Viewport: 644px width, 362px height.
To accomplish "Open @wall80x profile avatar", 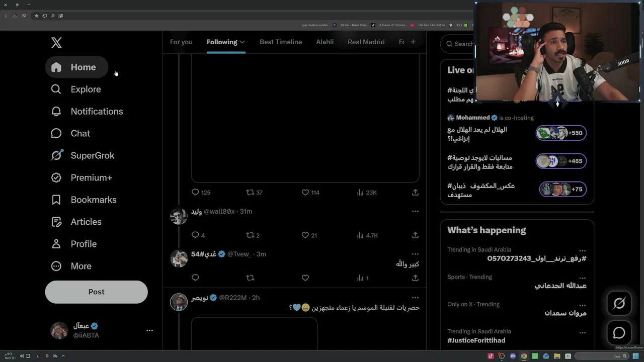I will 179,216.
